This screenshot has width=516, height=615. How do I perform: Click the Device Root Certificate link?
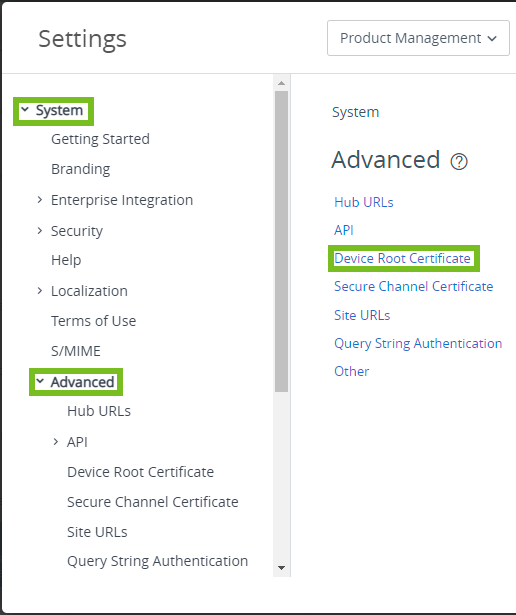pyautogui.click(x=402, y=258)
